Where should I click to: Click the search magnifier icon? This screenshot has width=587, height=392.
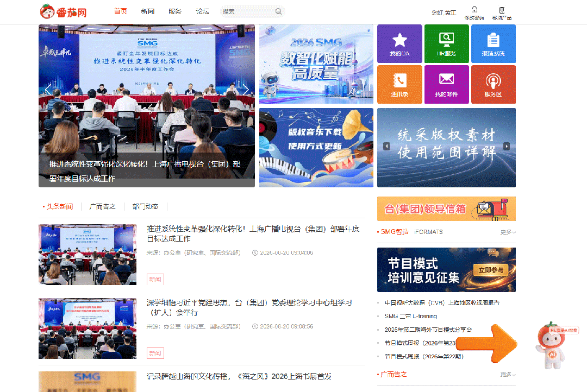click(x=278, y=11)
